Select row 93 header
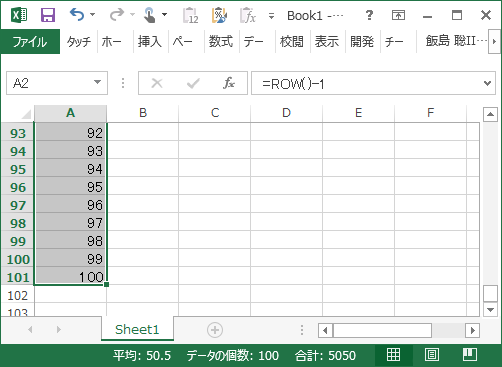 (x=18, y=133)
